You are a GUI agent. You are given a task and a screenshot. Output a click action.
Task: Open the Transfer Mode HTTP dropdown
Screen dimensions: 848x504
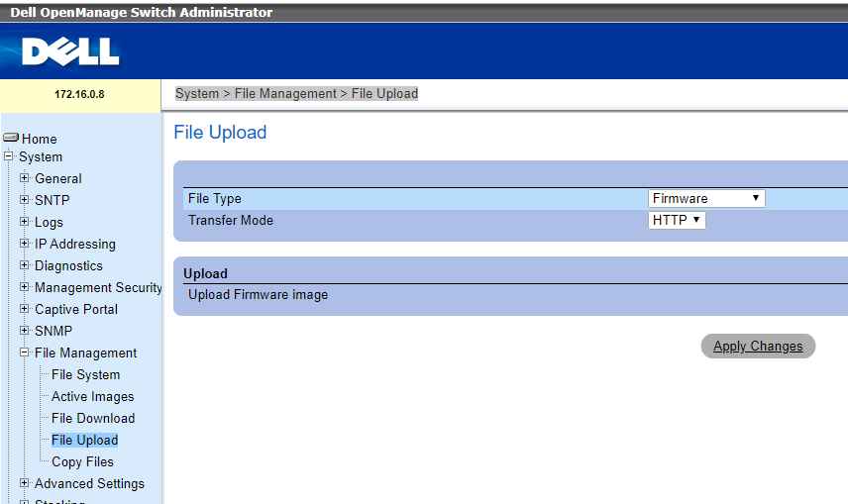click(x=677, y=220)
